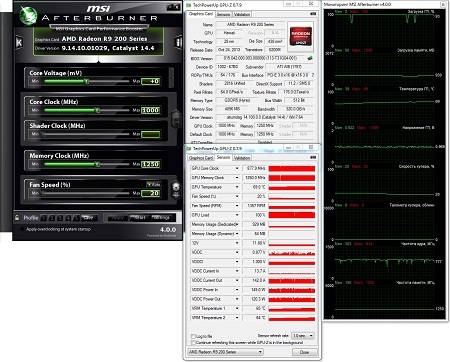Click the Fan Speed slider handle
This screenshot has width=450, height=362.
[44, 193]
